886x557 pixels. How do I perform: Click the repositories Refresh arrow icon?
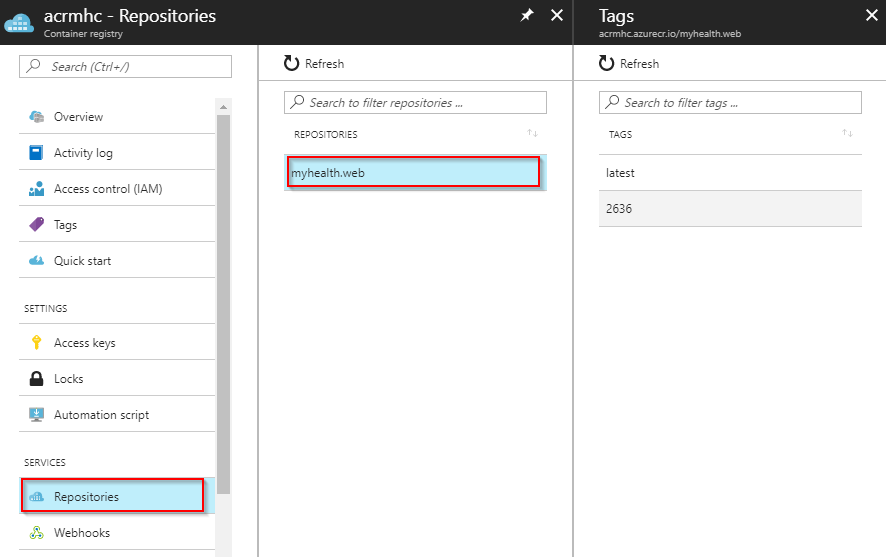[292, 63]
